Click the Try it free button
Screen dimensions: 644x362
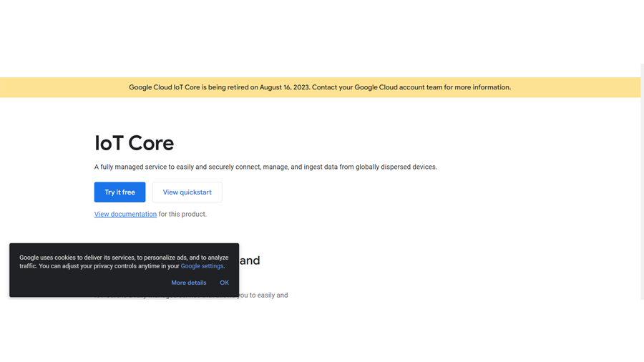click(x=119, y=192)
